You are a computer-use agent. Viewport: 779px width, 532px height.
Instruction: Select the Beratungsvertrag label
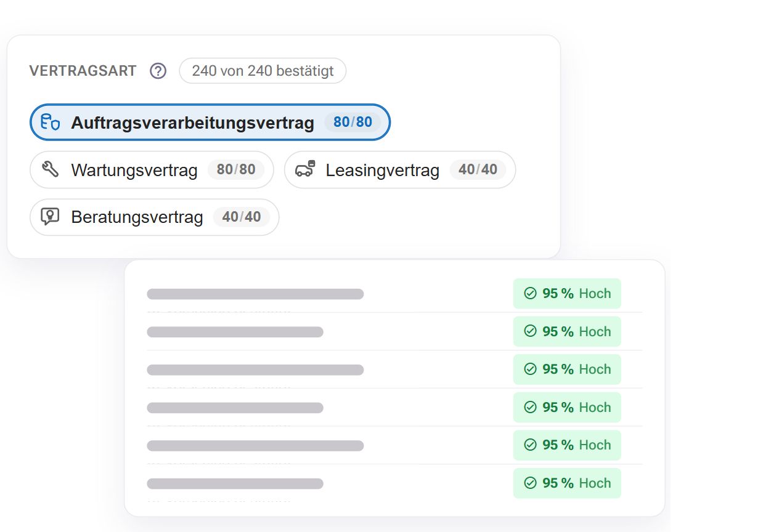click(x=137, y=217)
